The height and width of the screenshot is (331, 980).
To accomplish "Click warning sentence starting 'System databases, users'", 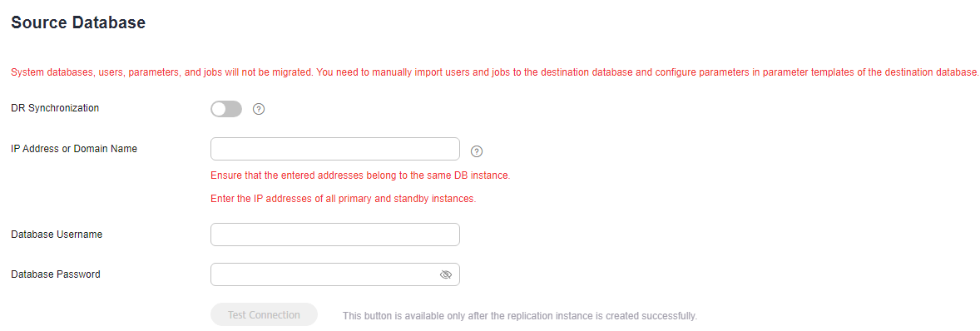I will 162,72.
